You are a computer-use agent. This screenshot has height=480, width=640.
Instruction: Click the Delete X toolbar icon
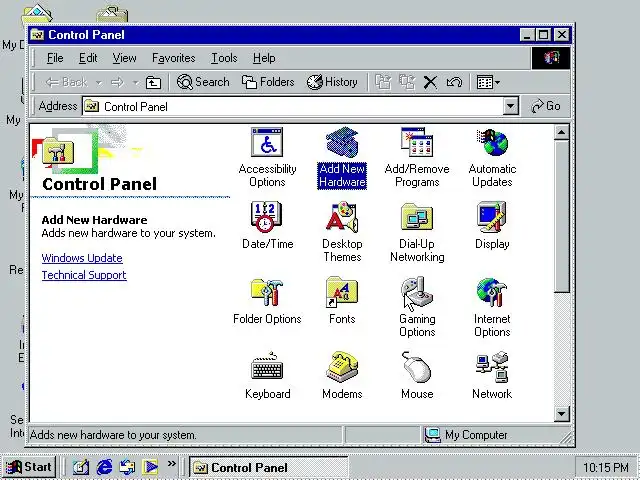click(x=430, y=83)
